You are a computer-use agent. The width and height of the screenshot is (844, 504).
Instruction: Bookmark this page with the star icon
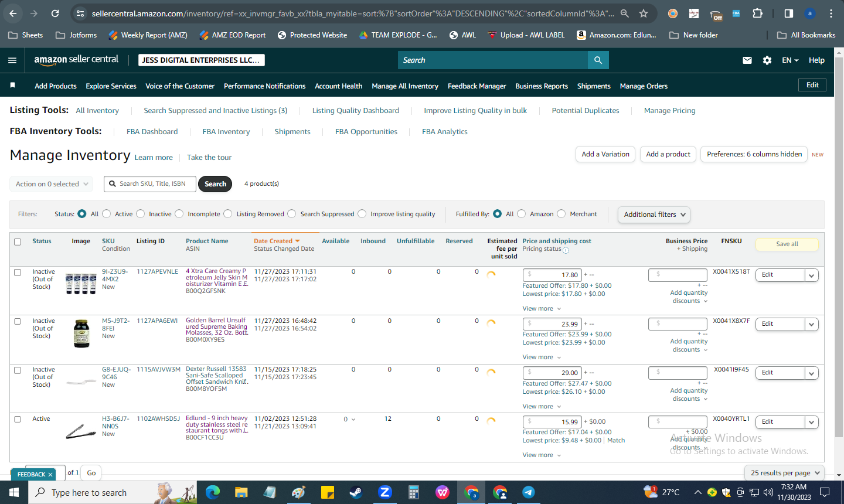[x=644, y=13]
